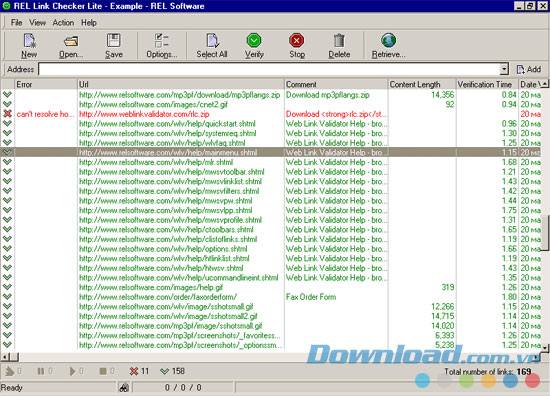Screen dimensions: 550x396
Task: Click the green check icon for help.gif row
Action: pos(7,287)
